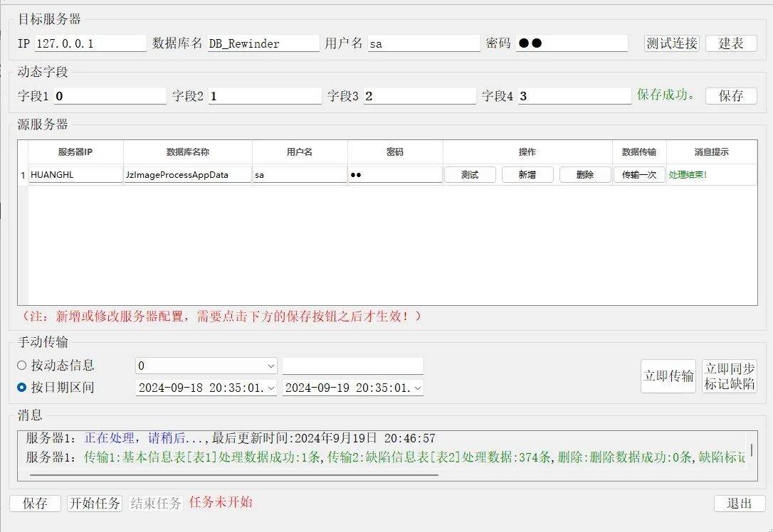Click the 测试连接 button
Screen dimensions: 773x532
pos(671,43)
